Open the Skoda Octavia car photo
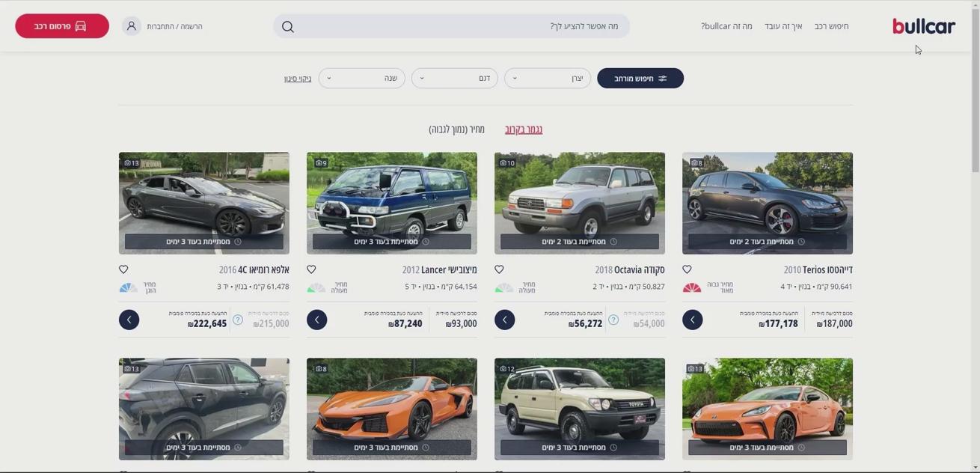The height and width of the screenshot is (473, 980). click(580, 203)
